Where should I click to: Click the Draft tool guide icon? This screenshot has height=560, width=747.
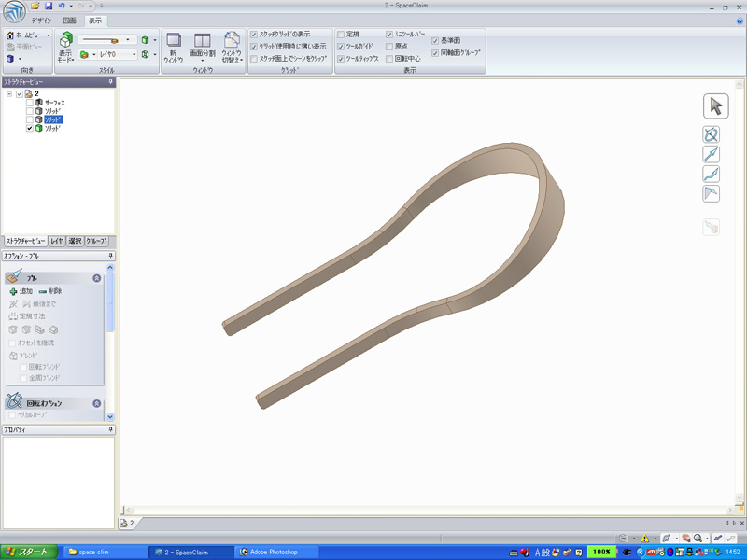pyautogui.click(x=711, y=194)
